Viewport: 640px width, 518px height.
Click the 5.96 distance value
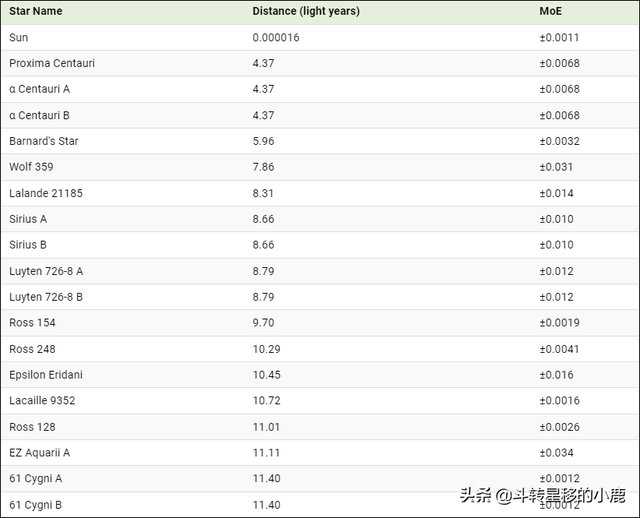[263, 141]
